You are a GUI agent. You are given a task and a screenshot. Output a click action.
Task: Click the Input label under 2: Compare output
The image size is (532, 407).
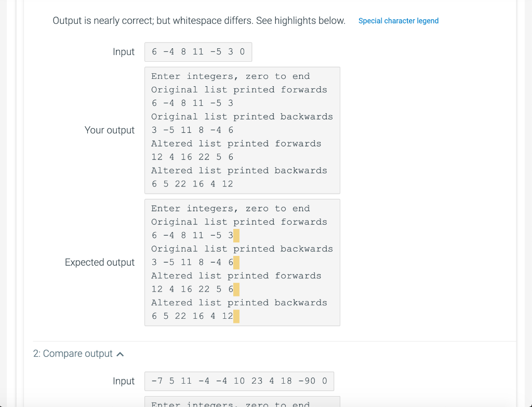[124, 381]
